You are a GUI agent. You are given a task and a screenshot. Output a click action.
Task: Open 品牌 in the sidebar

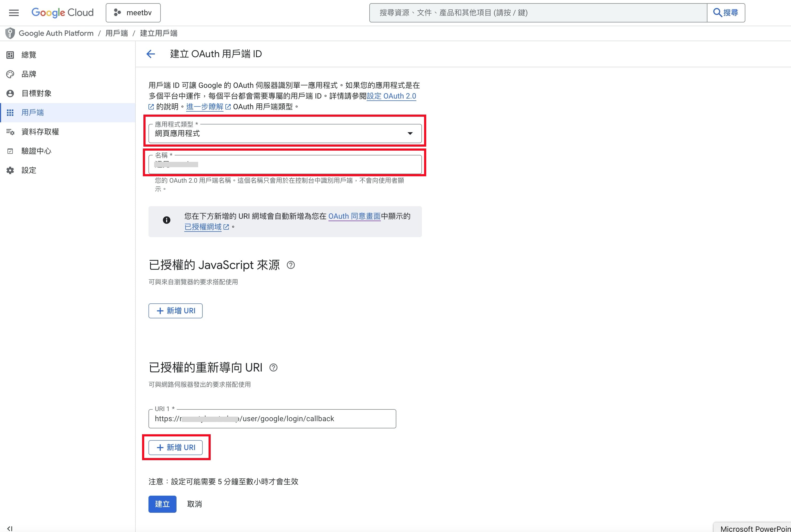(x=68, y=74)
